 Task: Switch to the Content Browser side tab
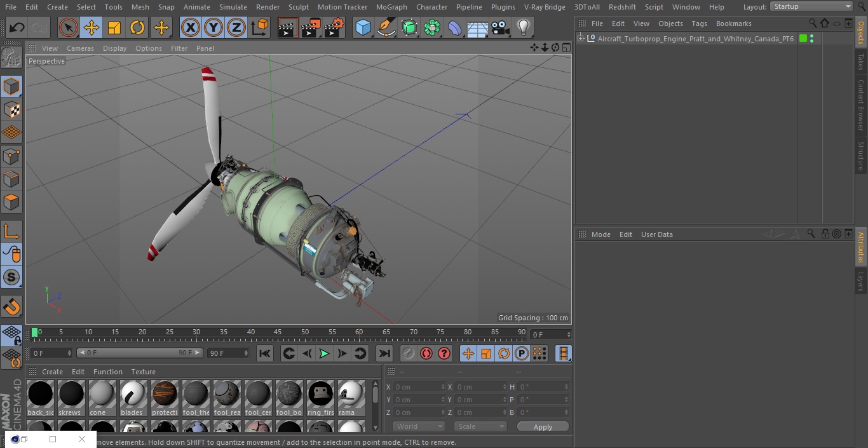tap(862, 105)
